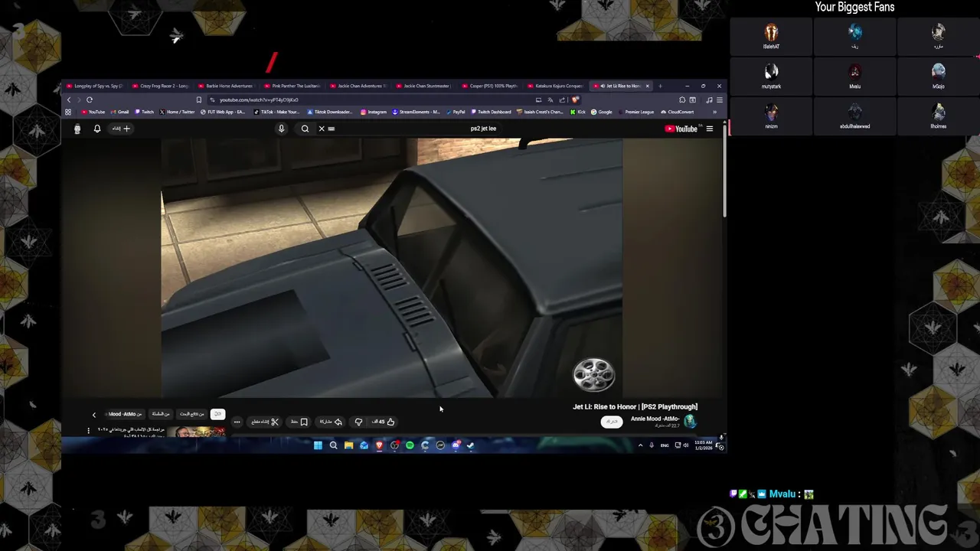The width and height of the screenshot is (980, 551).
Task: Open more actions three-dots under video
Action: pos(237,422)
